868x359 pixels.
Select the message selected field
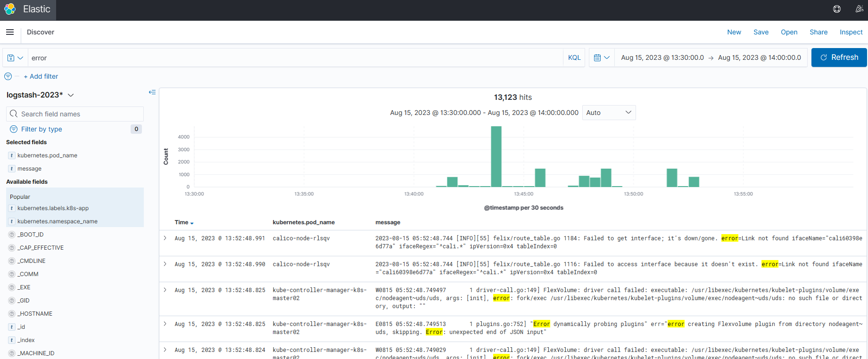pyautogui.click(x=29, y=169)
